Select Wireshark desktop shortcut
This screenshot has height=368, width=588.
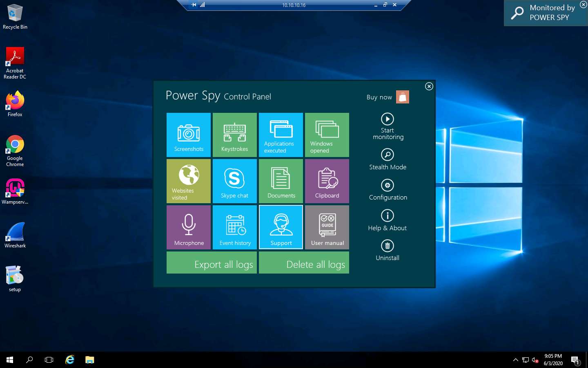(15, 235)
